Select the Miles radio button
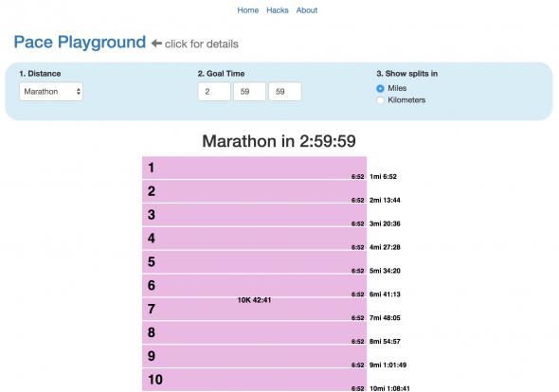The height and width of the screenshot is (392, 559). click(x=380, y=88)
